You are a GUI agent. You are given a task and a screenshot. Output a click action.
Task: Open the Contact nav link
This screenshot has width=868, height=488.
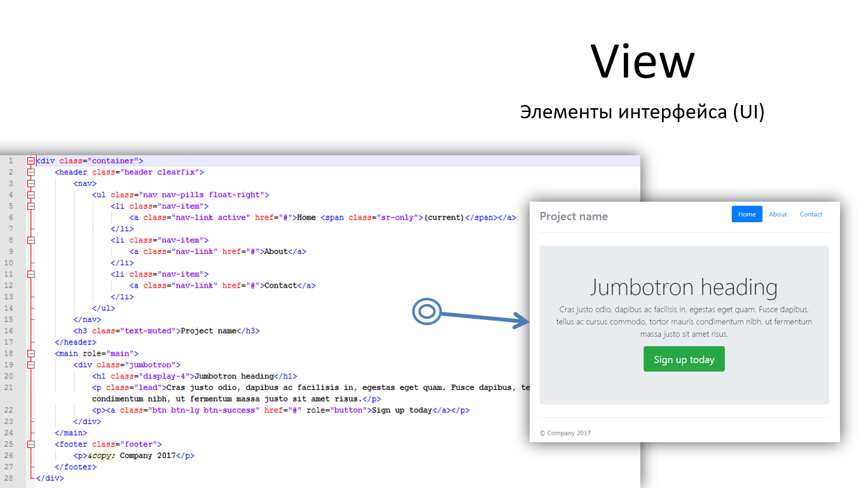click(811, 214)
